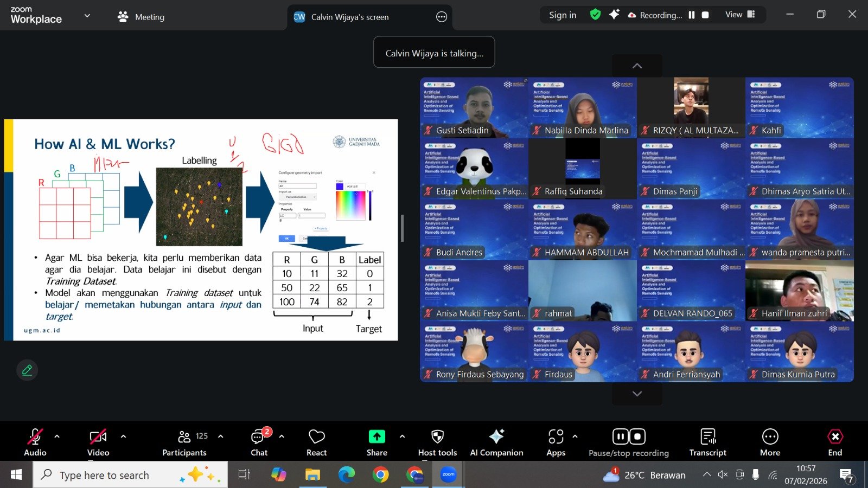The image size is (868, 488).
Task: Pause the recording in top bar
Action: coord(692,15)
